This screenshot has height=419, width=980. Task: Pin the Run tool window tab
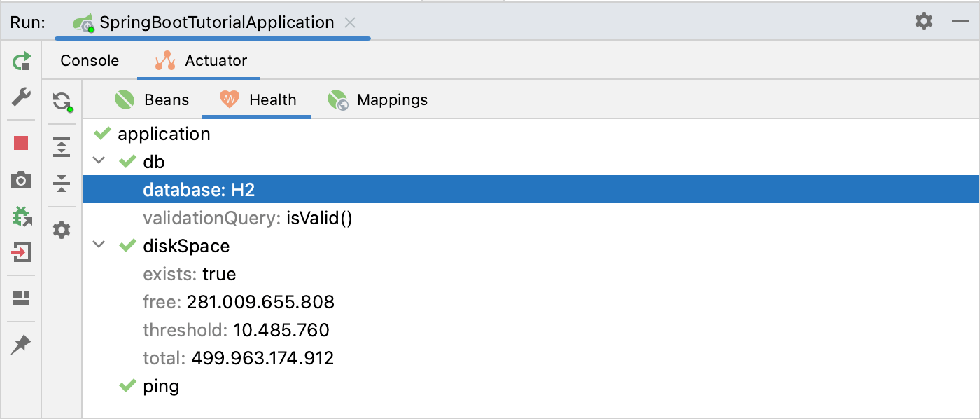[x=21, y=344]
